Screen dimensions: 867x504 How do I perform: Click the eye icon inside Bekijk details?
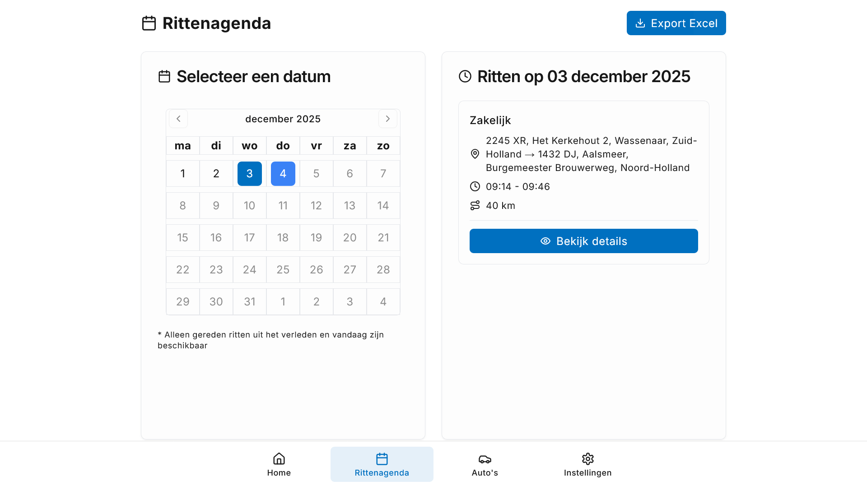pyautogui.click(x=545, y=241)
